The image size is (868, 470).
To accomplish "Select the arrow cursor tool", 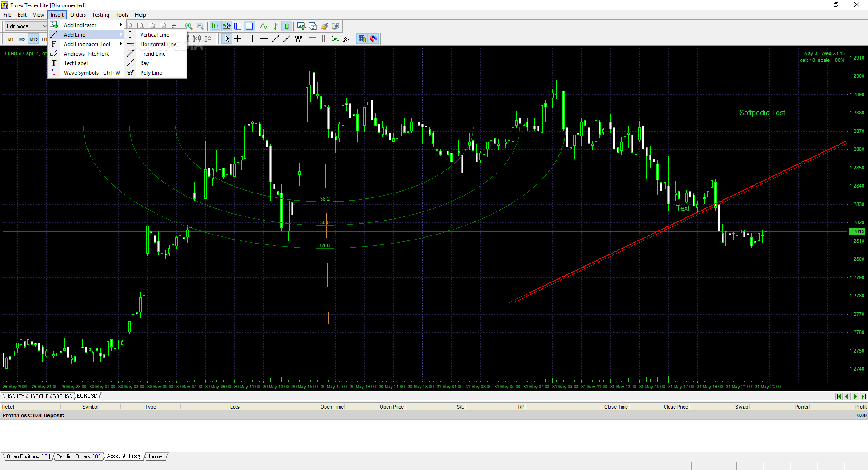I will pos(226,39).
